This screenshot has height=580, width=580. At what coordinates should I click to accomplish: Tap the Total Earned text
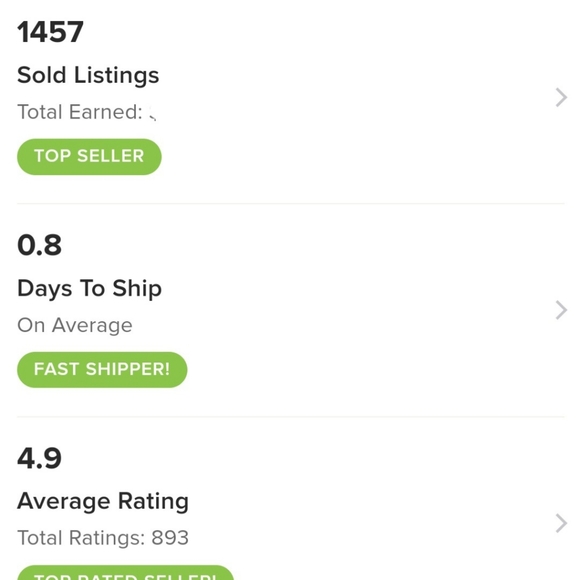[80, 112]
